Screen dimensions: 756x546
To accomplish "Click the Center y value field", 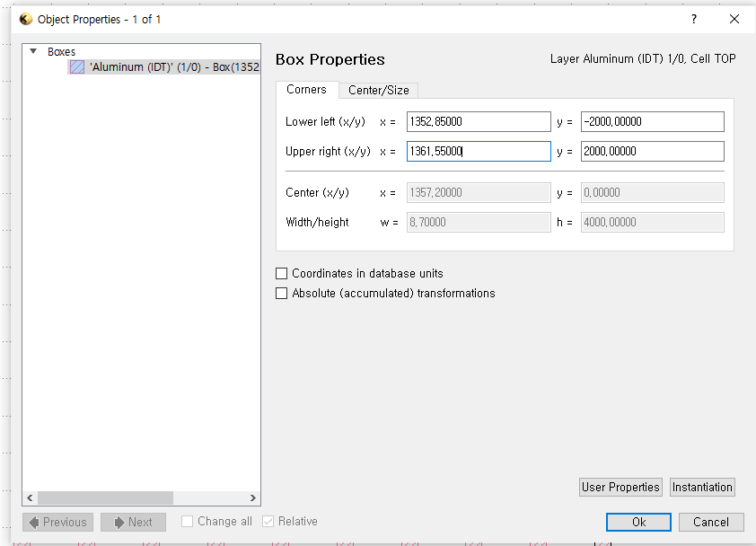I will pos(653,192).
